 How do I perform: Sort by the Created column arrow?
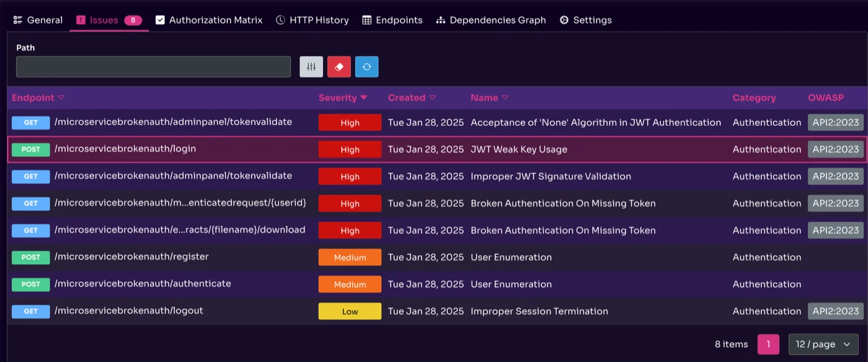click(x=433, y=97)
